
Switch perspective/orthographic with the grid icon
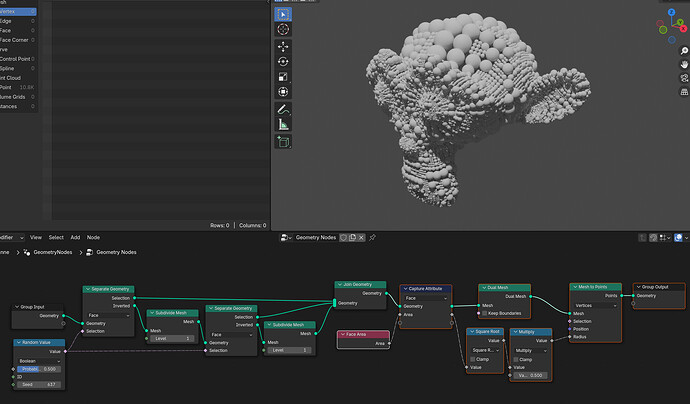tap(684, 92)
